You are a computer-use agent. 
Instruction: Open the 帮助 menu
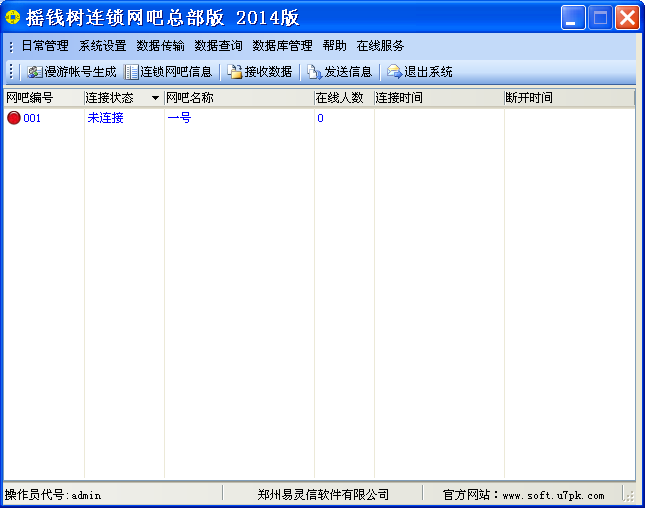pyautogui.click(x=334, y=46)
